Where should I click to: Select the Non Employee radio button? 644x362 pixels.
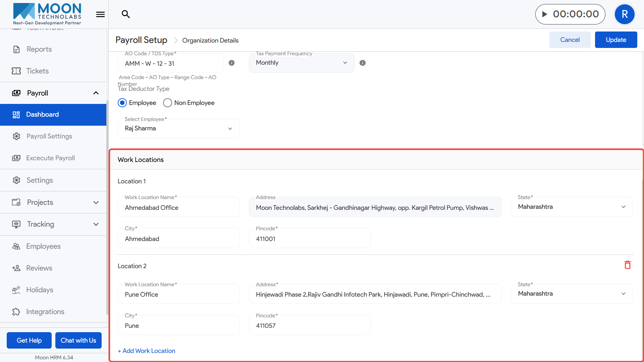click(167, 103)
